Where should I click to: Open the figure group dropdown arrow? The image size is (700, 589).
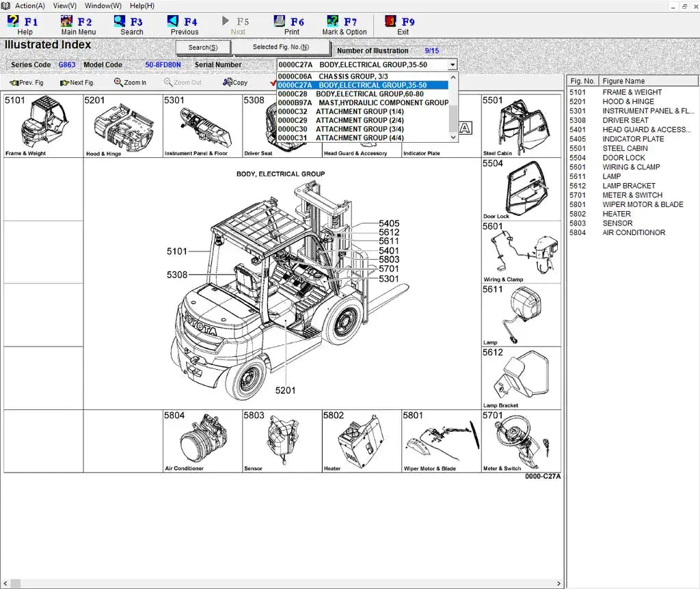[x=452, y=64]
